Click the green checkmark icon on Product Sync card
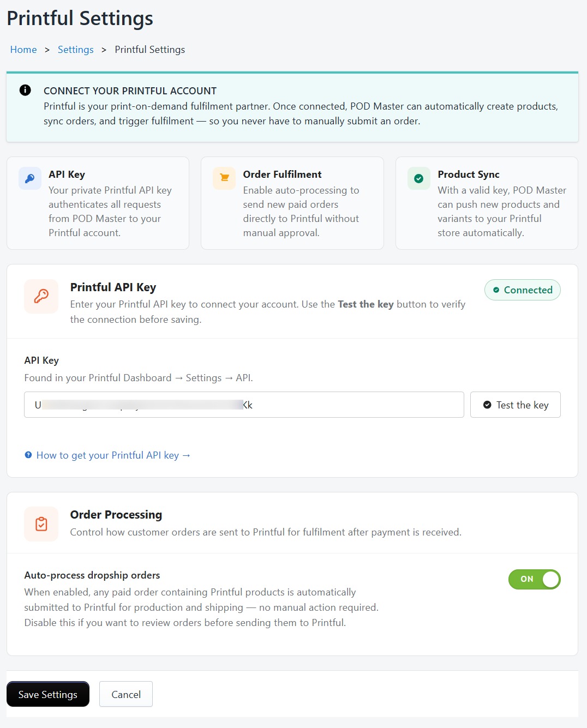Viewport: 587px width, 728px height. point(418,178)
